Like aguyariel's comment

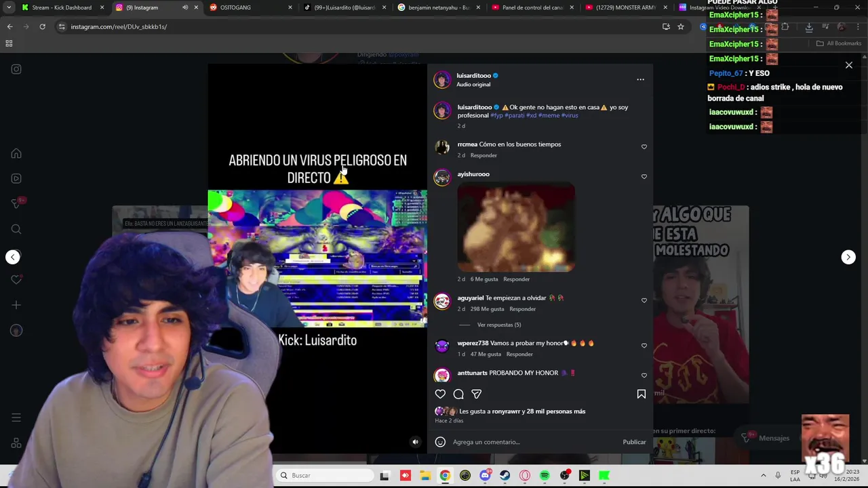(644, 300)
